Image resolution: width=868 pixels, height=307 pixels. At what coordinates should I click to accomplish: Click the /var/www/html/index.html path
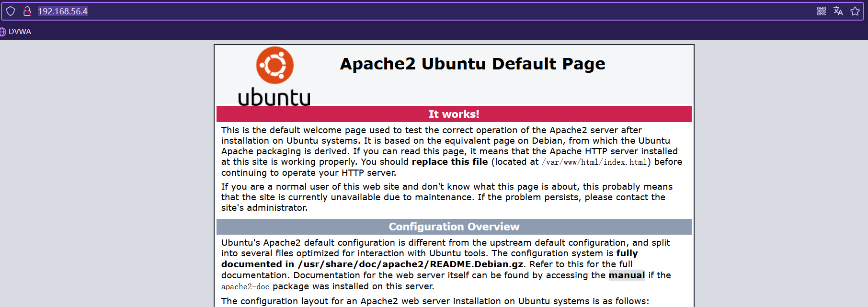pos(594,162)
